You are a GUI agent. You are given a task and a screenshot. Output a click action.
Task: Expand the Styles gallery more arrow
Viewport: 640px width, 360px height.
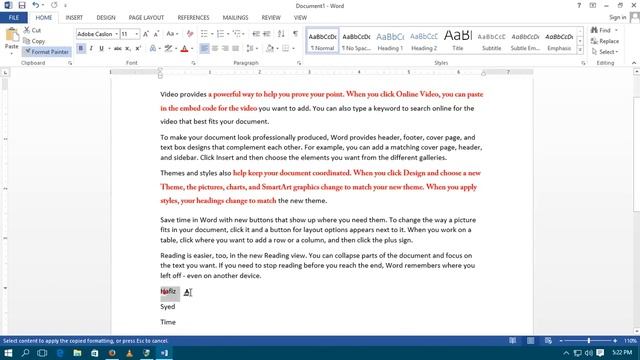click(x=580, y=50)
